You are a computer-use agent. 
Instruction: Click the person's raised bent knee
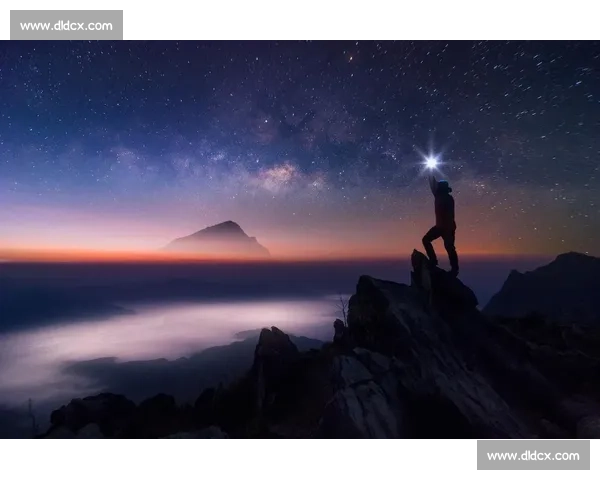pyautogui.click(x=429, y=234)
